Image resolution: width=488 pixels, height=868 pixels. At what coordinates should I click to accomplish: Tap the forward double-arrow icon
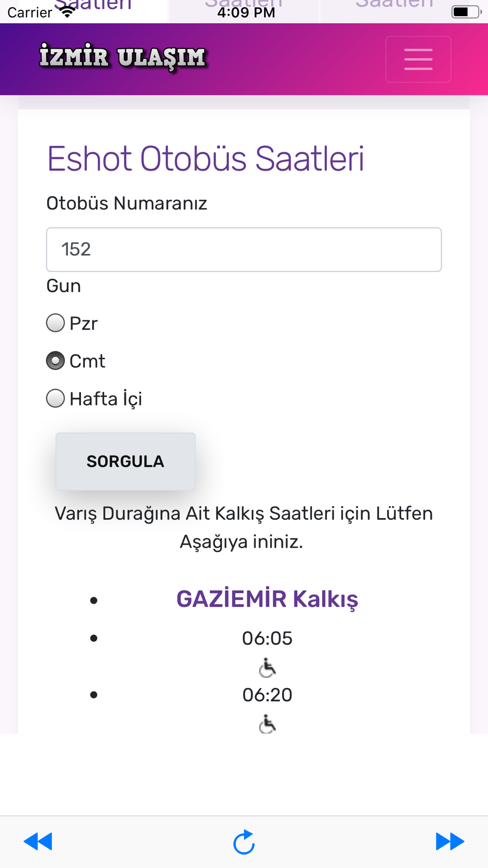tap(450, 842)
